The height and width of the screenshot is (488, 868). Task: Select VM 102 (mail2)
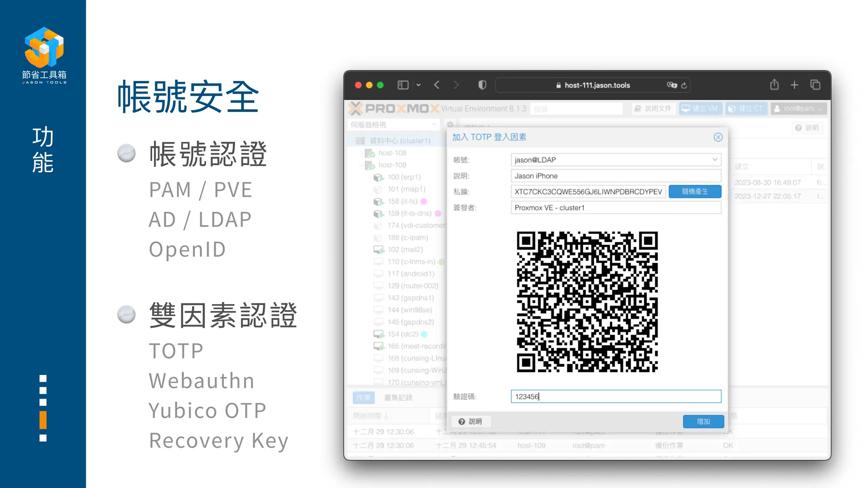[x=405, y=250]
